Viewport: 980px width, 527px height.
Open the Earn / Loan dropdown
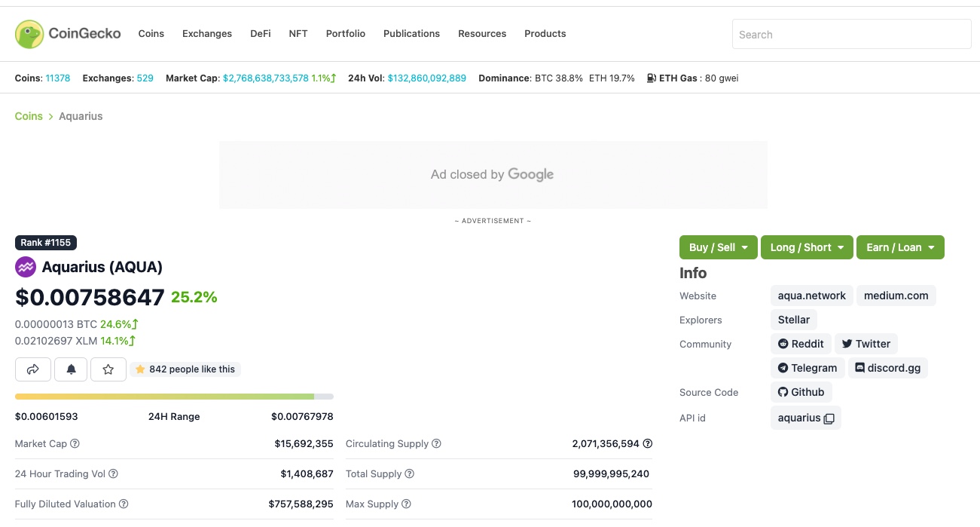tap(900, 247)
